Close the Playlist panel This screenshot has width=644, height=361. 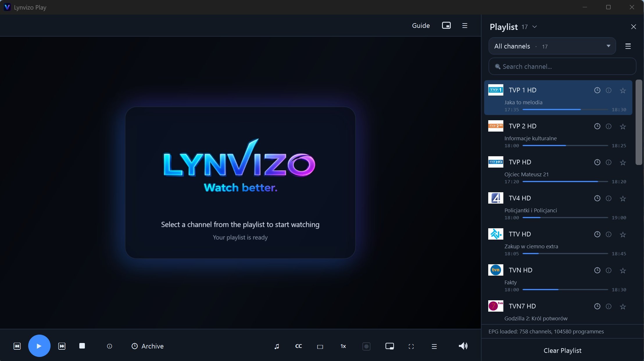coord(634,27)
